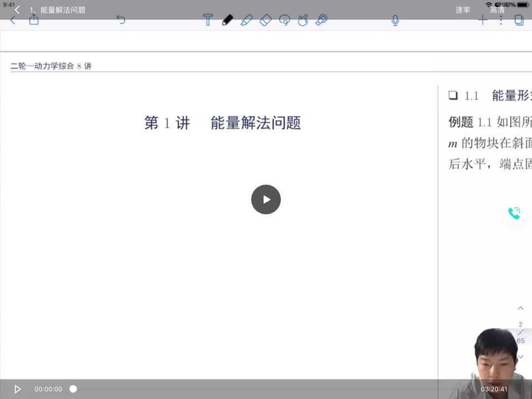Click the bottom-left play control

point(17,389)
